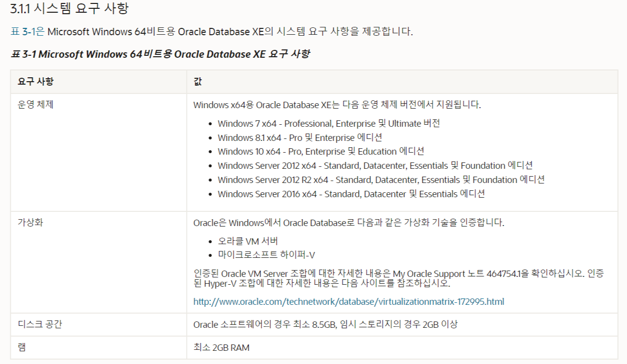Click the 운영 체제 row label
This screenshot has height=364, width=627.
(36, 105)
